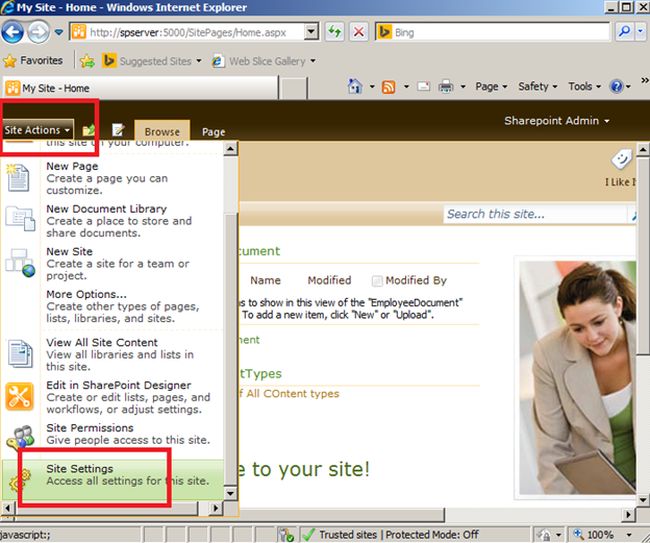Click the RSS feeds icon
The image size is (650, 543).
(x=388, y=87)
